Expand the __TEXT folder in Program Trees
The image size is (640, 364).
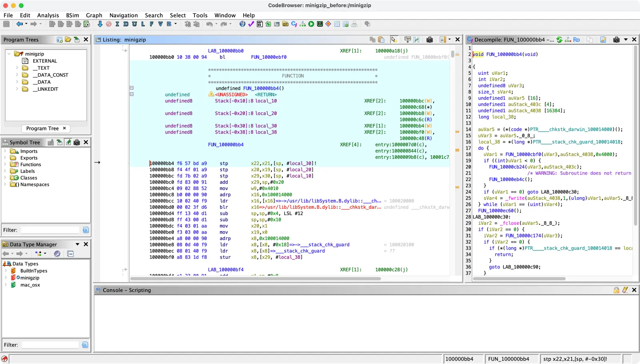[17, 68]
